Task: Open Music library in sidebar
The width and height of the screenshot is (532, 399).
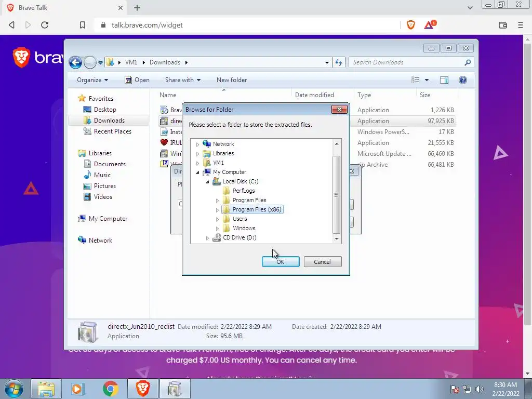Action: [102, 175]
